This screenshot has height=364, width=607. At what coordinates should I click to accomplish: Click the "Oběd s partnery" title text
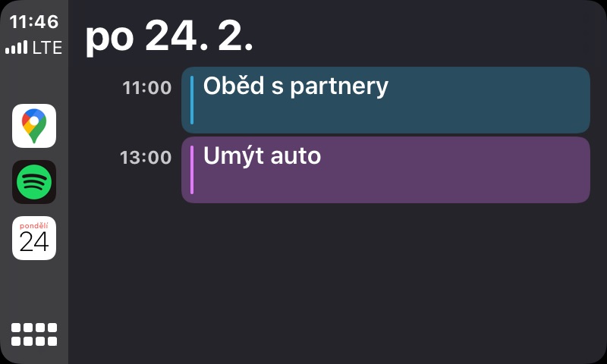(x=296, y=86)
